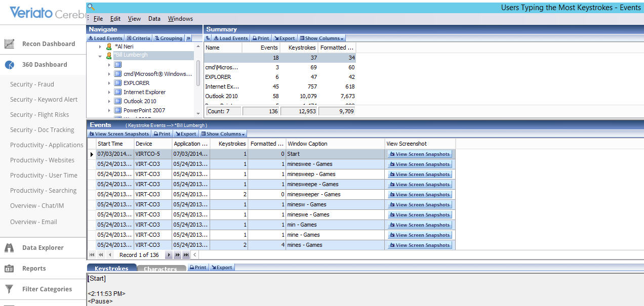Click the Criteria button in the Navigate toolbar

point(139,38)
